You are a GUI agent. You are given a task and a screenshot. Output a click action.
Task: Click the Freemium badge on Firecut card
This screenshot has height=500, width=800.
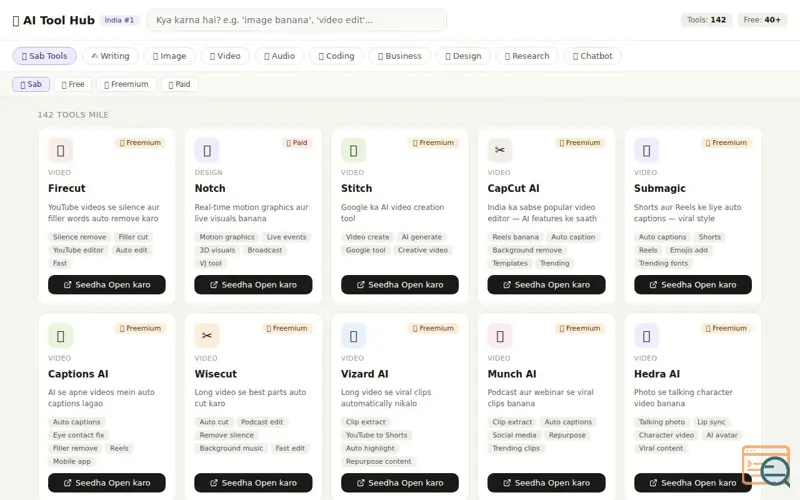pos(140,143)
